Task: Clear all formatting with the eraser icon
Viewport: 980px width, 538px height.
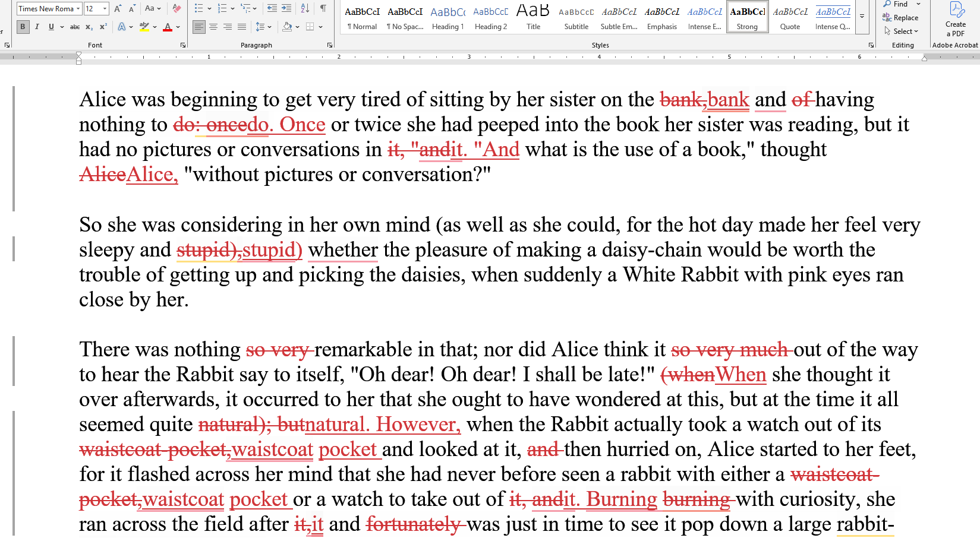Action: coord(177,8)
